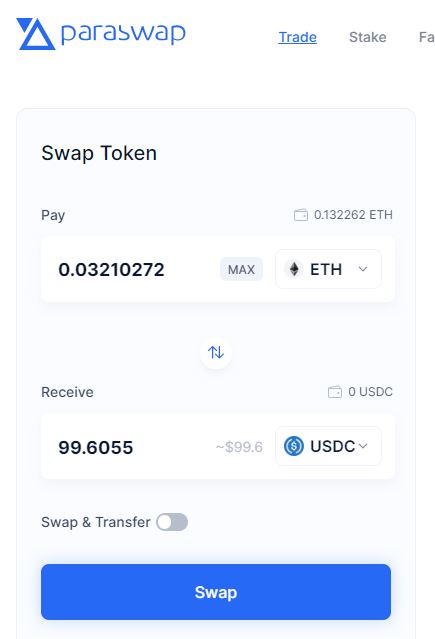Open the partially visible Fa nav item
Viewport: 435px width, 639px height.
point(426,37)
